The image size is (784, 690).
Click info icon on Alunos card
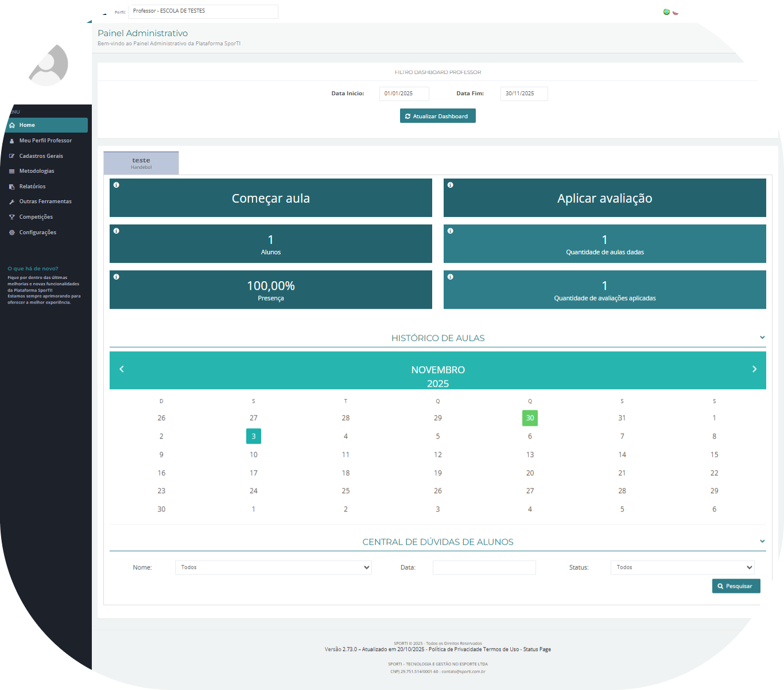[117, 231]
